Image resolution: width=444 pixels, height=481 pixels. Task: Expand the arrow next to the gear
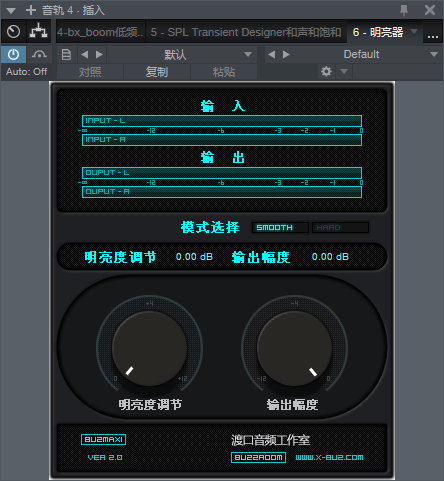344,71
